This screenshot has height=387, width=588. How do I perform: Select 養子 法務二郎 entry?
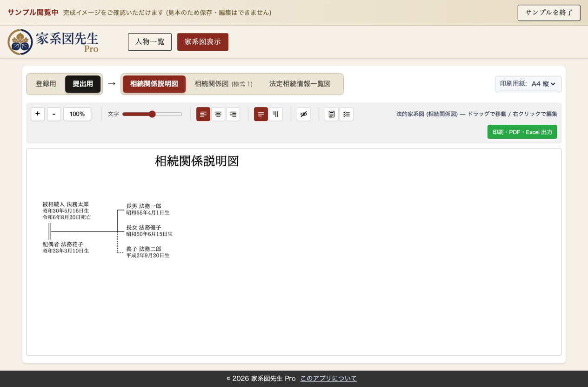(144, 249)
